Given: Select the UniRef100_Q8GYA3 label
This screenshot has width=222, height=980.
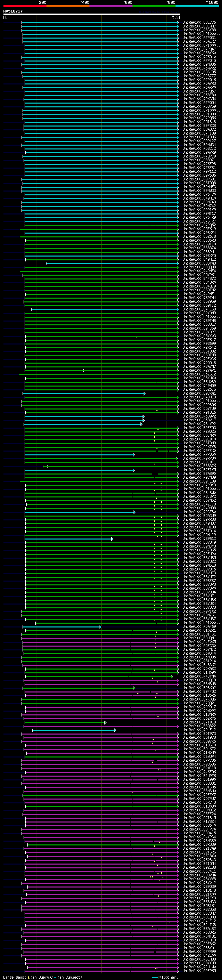Looking at the screenshot, I should click(x=199, y=263).
